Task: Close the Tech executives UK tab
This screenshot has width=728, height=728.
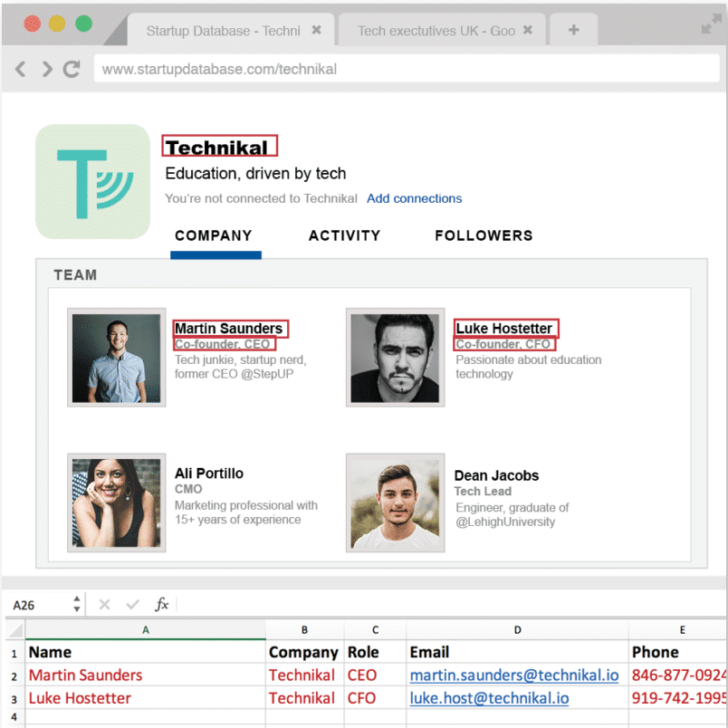Action: coord(528,30)
